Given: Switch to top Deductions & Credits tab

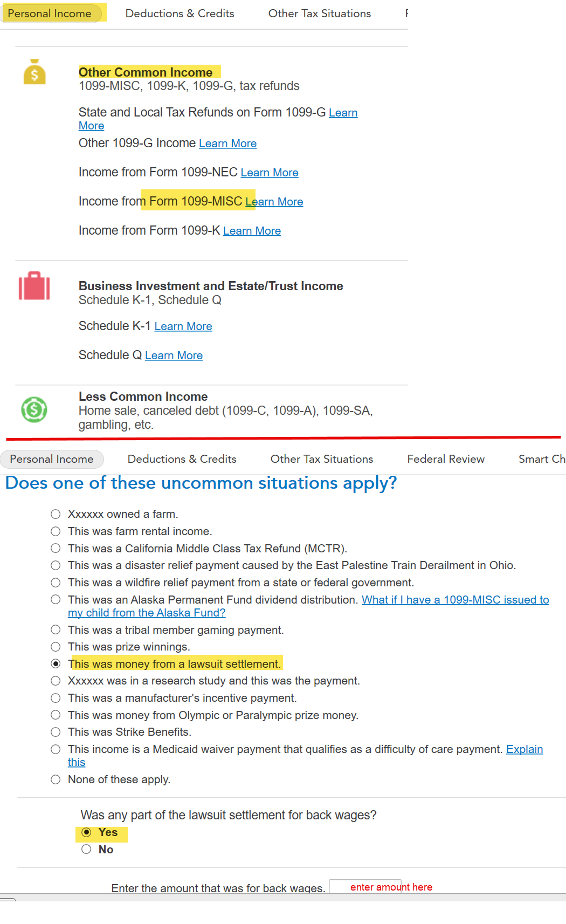Looking at the screenshot, I should click(180, 13).
